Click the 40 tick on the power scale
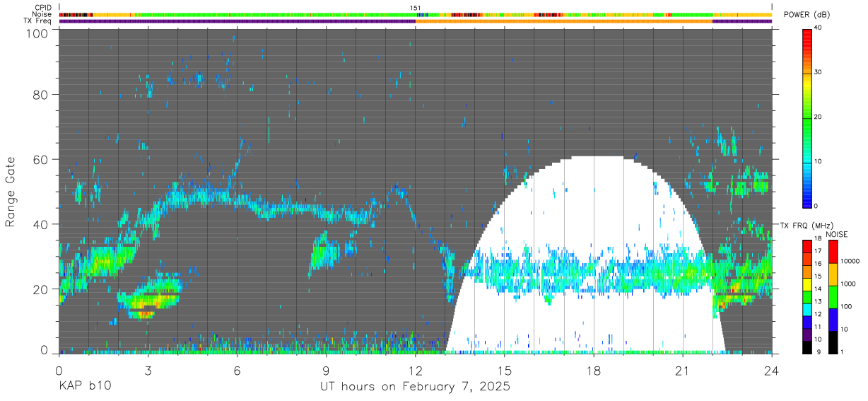Viewport: 868px width, 401px height. [818, 28]
